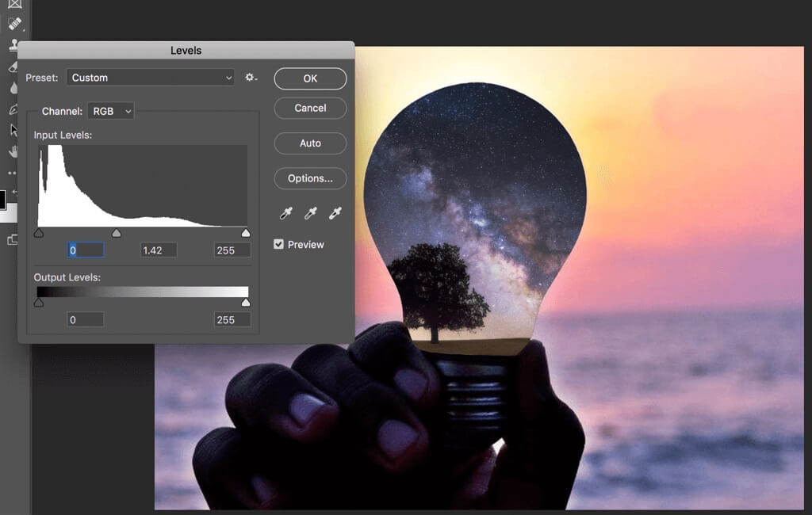
Task: Click the black point eyedropper
Action: click(x=285, y=212)
